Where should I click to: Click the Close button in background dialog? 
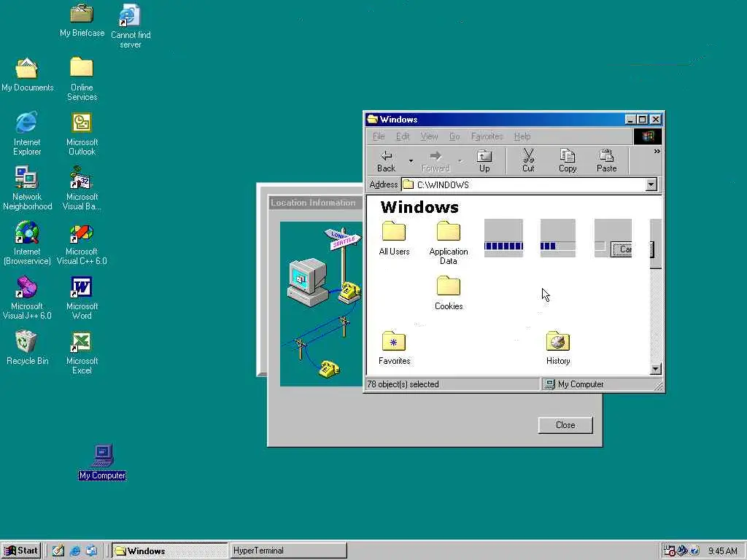[x=565, y=425]
